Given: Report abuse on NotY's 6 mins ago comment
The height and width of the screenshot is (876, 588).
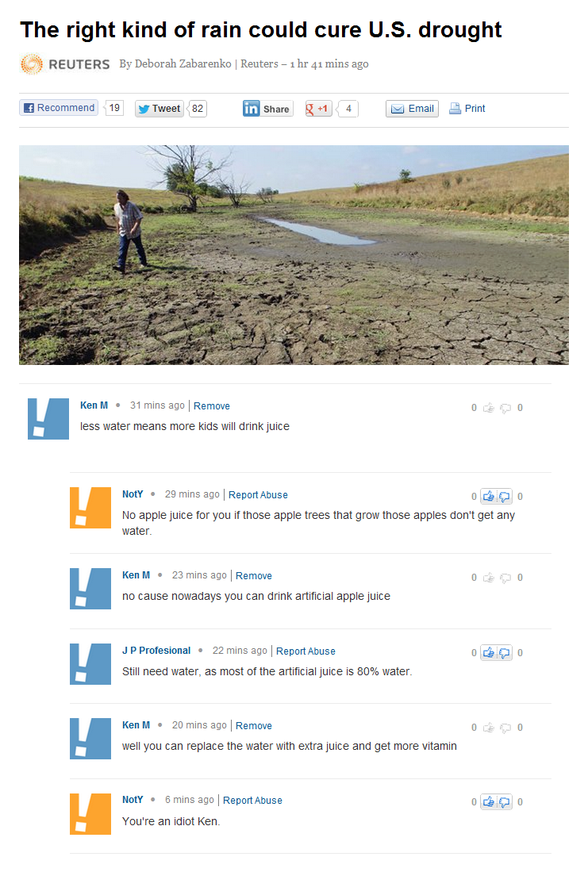Looking at the screenshot, I should coord(252,801).
